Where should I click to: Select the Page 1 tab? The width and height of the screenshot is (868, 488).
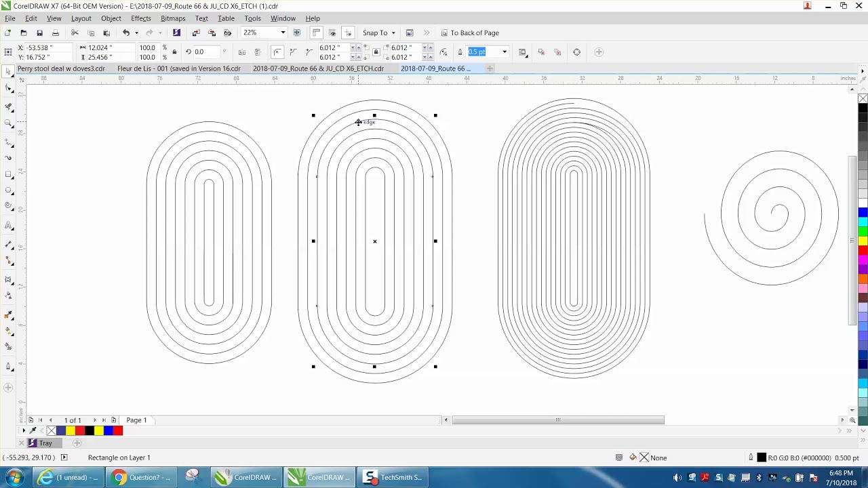click(x=136, y=420)
